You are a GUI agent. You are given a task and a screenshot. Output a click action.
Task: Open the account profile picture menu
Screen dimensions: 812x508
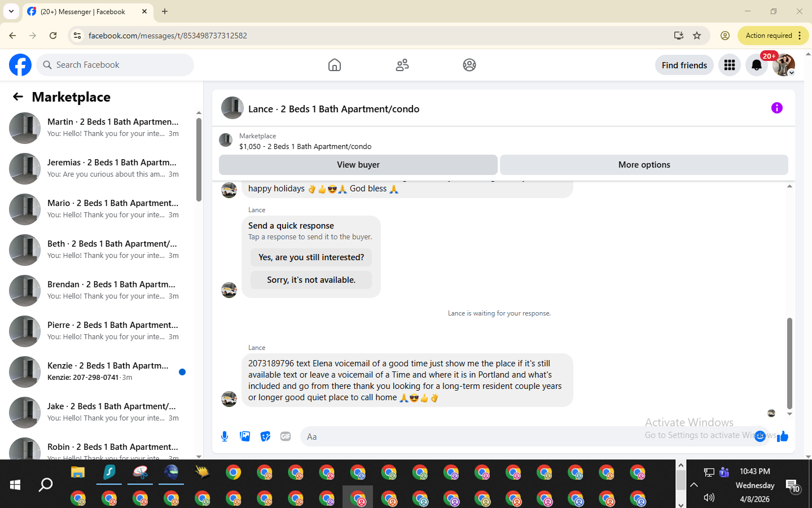pyautogui.click(x=784, y=65)
